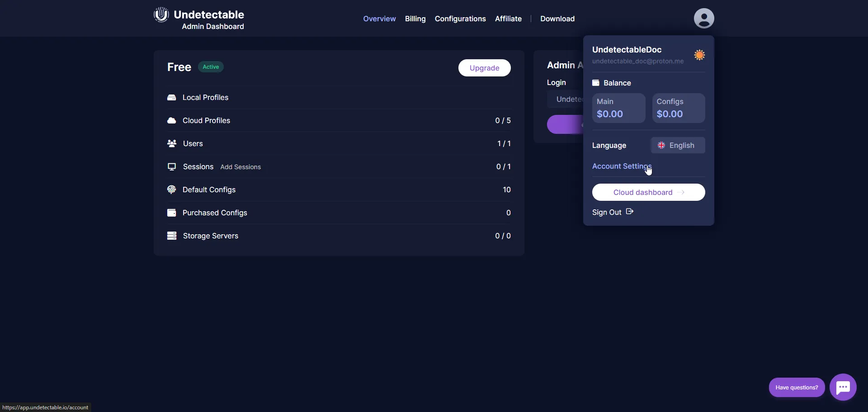Click the UndetectableDoc username

click(x=627, y=50)
